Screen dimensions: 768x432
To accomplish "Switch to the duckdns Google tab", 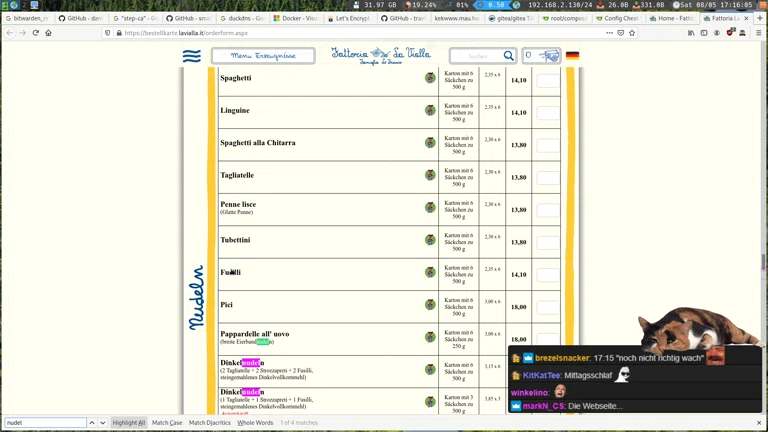I will 242,18.
